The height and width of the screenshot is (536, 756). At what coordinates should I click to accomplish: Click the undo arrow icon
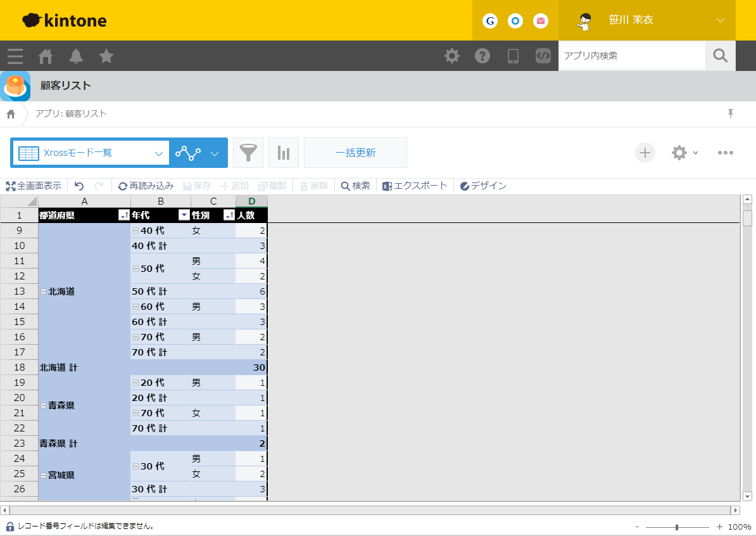point(79,185)
